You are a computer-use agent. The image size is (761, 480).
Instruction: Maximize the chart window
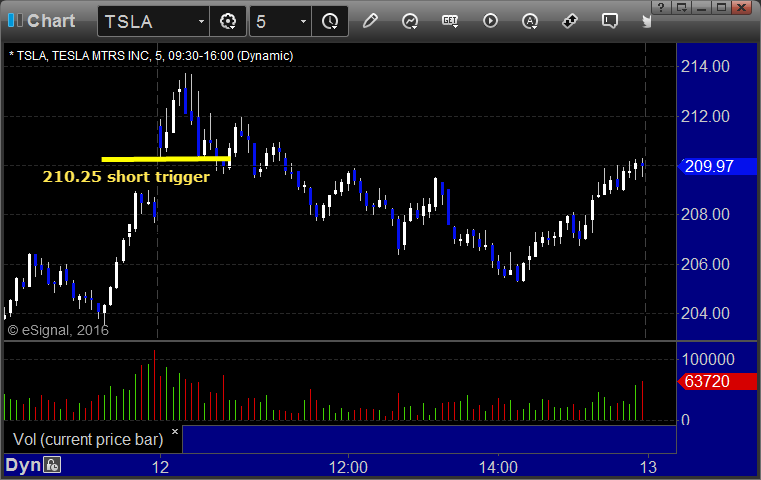point(721,7)
